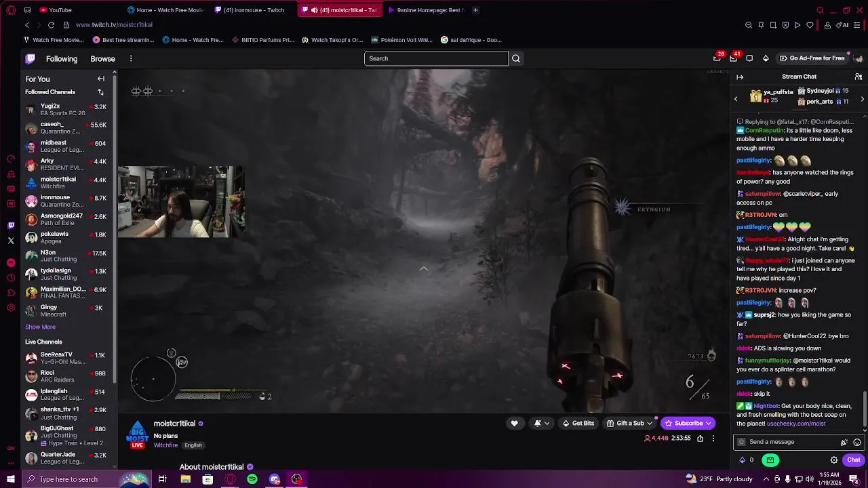
Task: Open INITIO Parfums bookmark
Action: 262,40
